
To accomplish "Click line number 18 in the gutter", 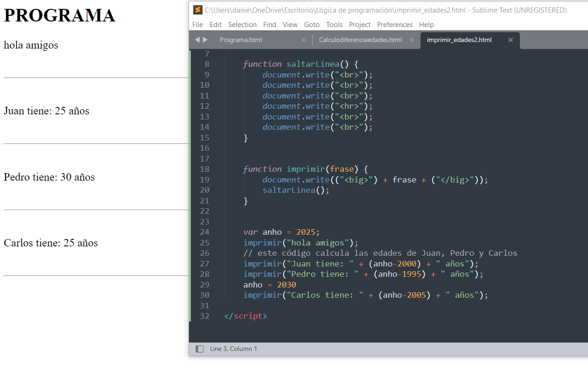I will (204, 169).
